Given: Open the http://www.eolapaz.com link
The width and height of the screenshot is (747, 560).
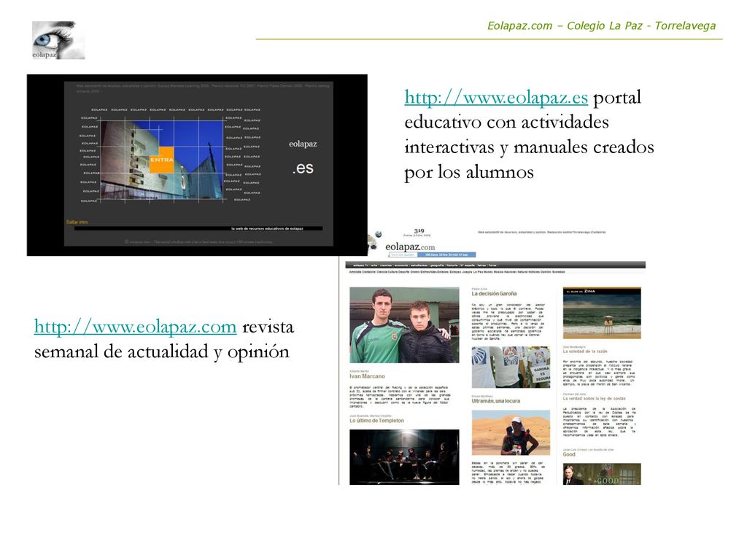Looking at the screenshot, I should coord(135,327).
